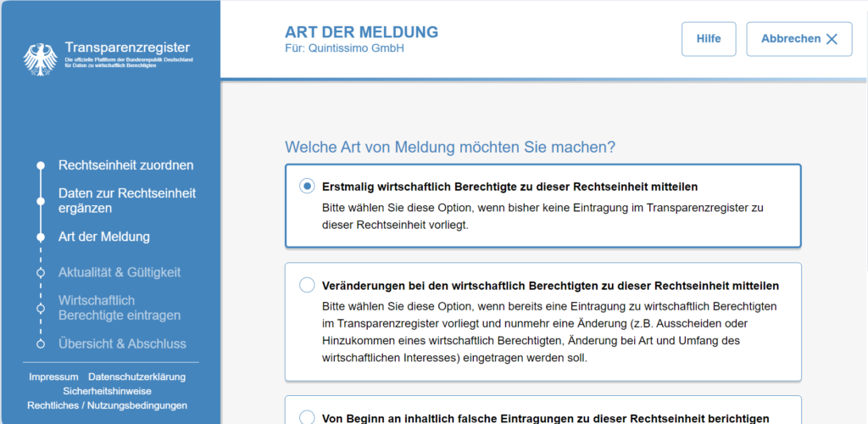Viewport: 868px width, 424px height.
Task: Open the Datenschutzerklärung link
Action: [x=136, y=377]
